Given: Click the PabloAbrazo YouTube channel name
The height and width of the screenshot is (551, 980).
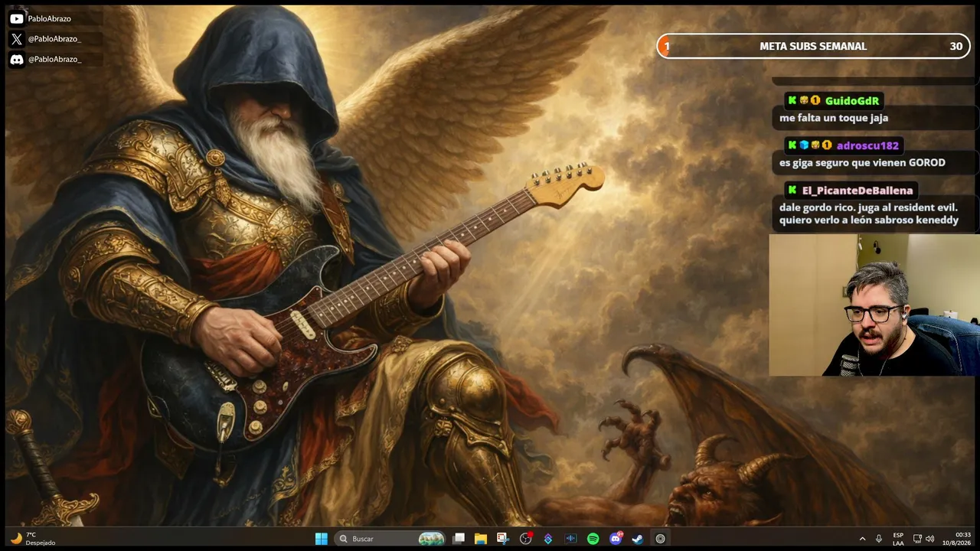Looking at the screenshot, I should 49,18.
